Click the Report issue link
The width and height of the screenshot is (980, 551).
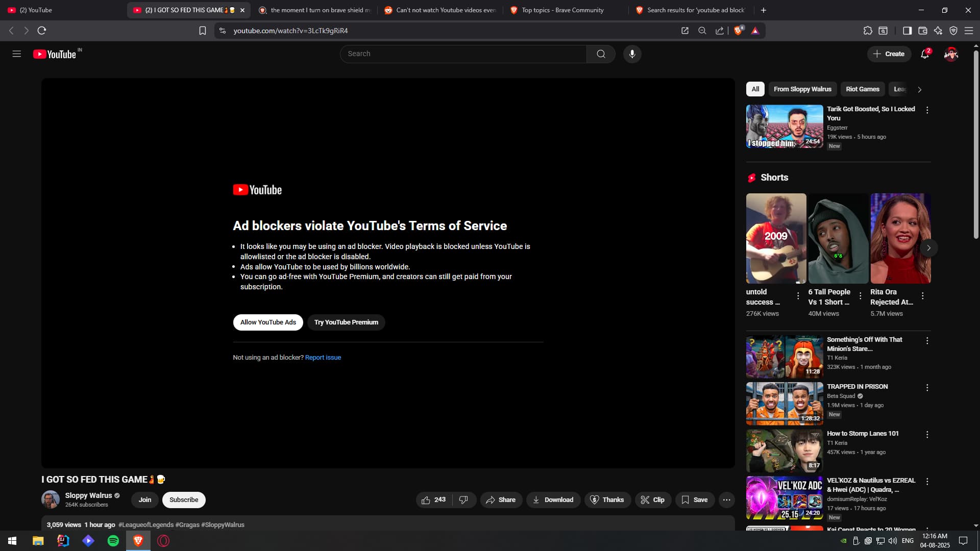pos(323,358)
